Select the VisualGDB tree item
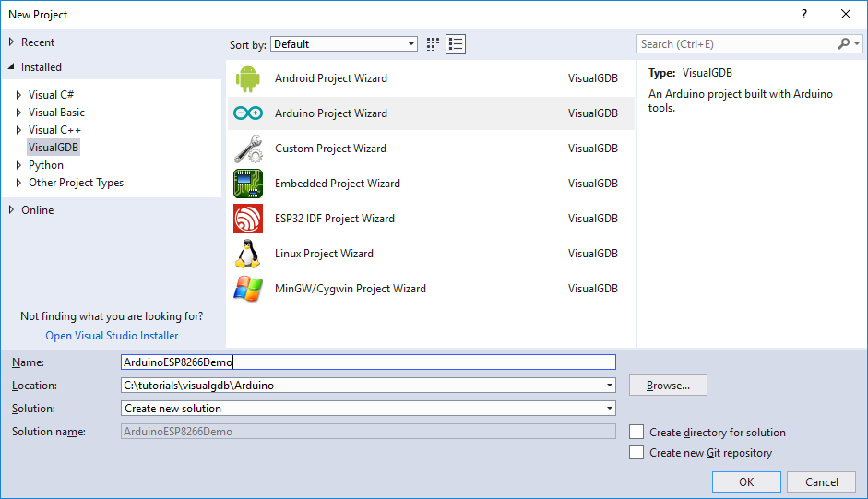 coord(54,148)
